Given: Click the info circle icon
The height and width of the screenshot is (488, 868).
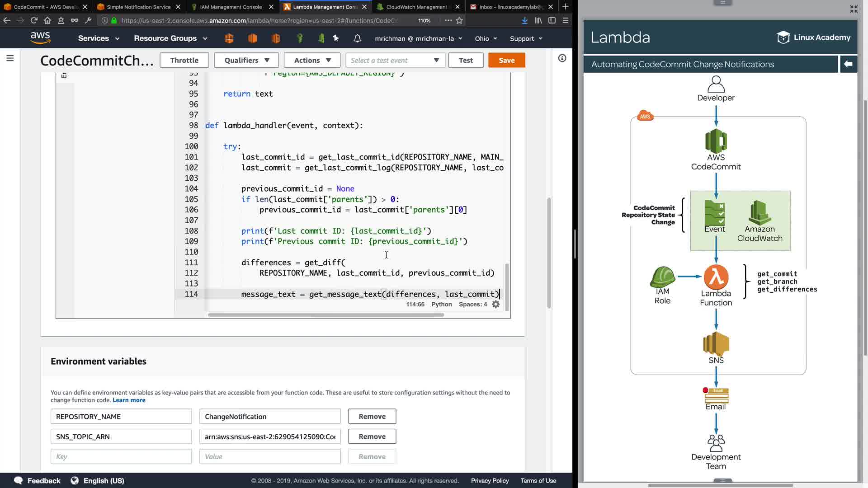Looking at the screenshot, I should 562,58.
